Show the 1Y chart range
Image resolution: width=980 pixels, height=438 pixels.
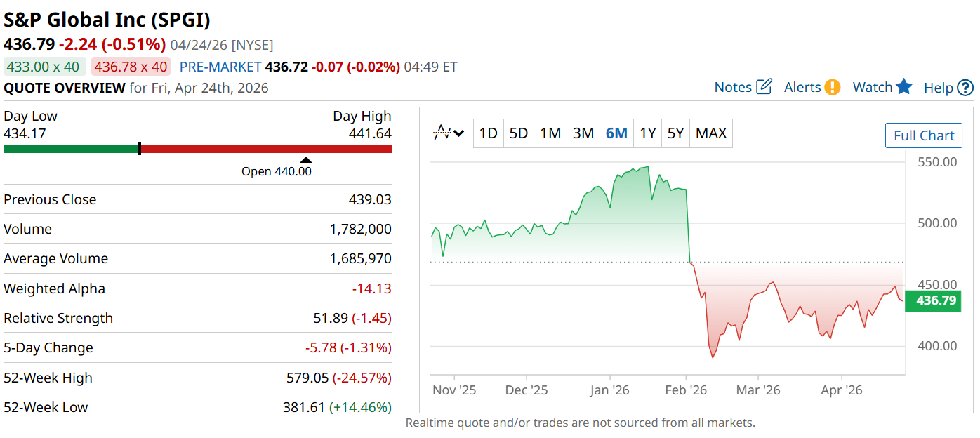pos(647,133)
